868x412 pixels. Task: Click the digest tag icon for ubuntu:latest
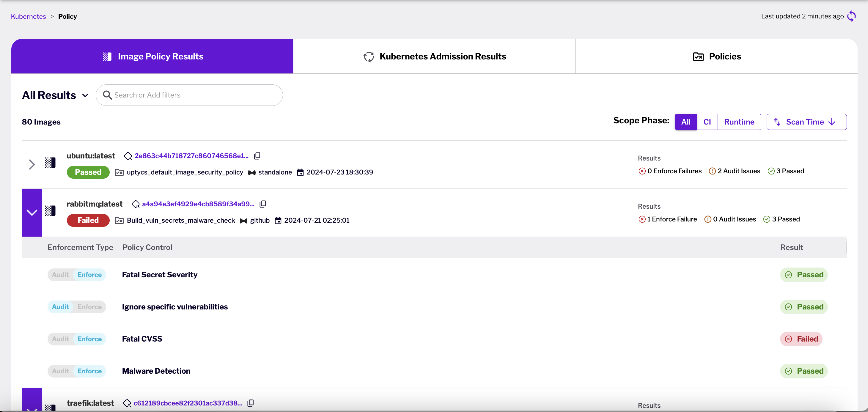tap(128, 156)
